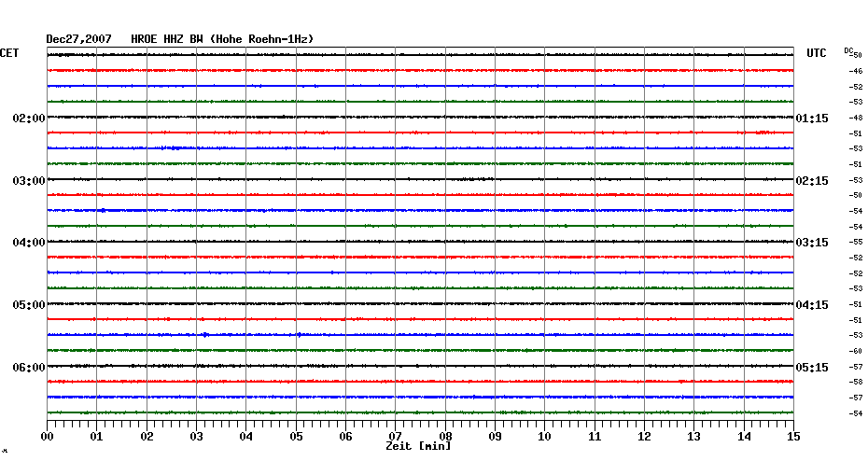Select the 02:00 CET time label

29,119
